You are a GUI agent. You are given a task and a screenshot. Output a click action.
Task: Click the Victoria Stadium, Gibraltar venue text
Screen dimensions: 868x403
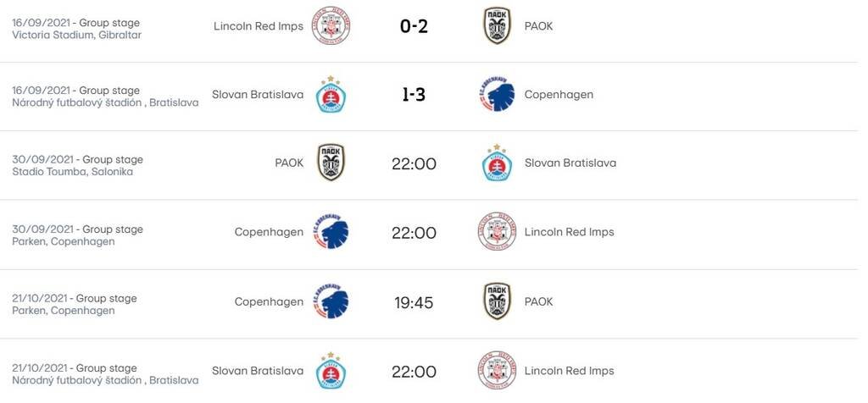[77, 35]
